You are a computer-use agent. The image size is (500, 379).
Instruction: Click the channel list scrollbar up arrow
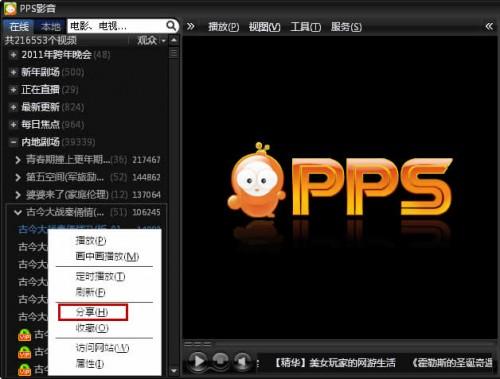(174, 40)
